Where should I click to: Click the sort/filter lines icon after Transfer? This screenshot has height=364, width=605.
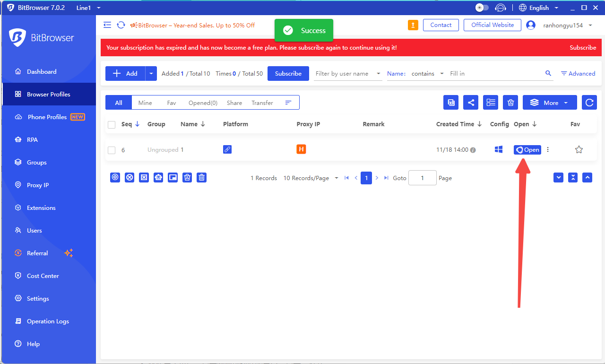288,103
